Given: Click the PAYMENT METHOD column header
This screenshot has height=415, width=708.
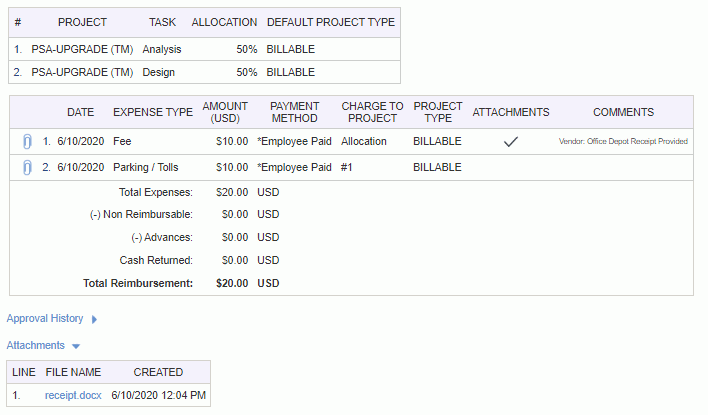Looking at the screenshot, I should pos(294,112).
